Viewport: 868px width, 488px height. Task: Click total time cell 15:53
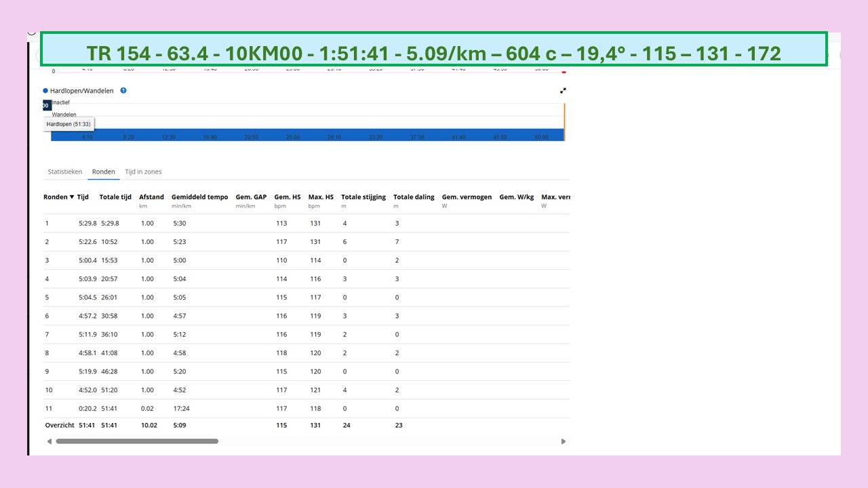(109, 260)
